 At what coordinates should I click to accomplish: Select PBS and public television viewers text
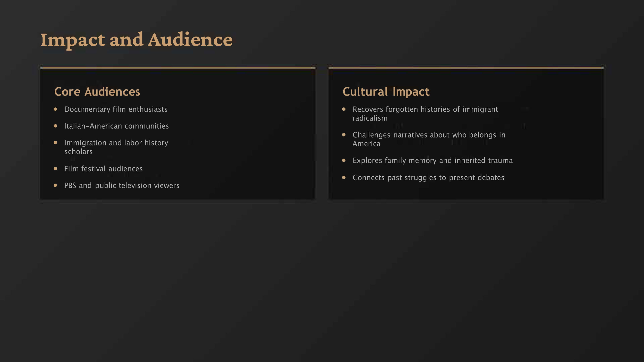click(x=122, y=185)
